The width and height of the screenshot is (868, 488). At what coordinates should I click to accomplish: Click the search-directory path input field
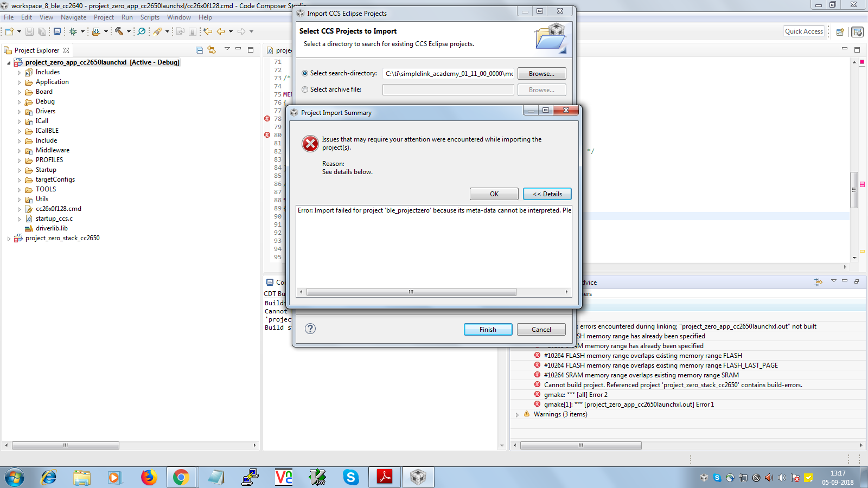[x=448, y=73]
